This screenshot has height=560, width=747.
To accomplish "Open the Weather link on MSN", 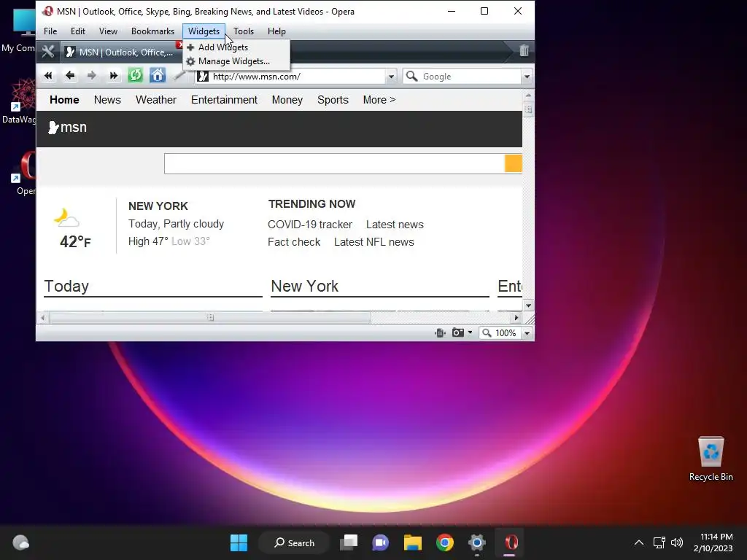I will [156, 99].
